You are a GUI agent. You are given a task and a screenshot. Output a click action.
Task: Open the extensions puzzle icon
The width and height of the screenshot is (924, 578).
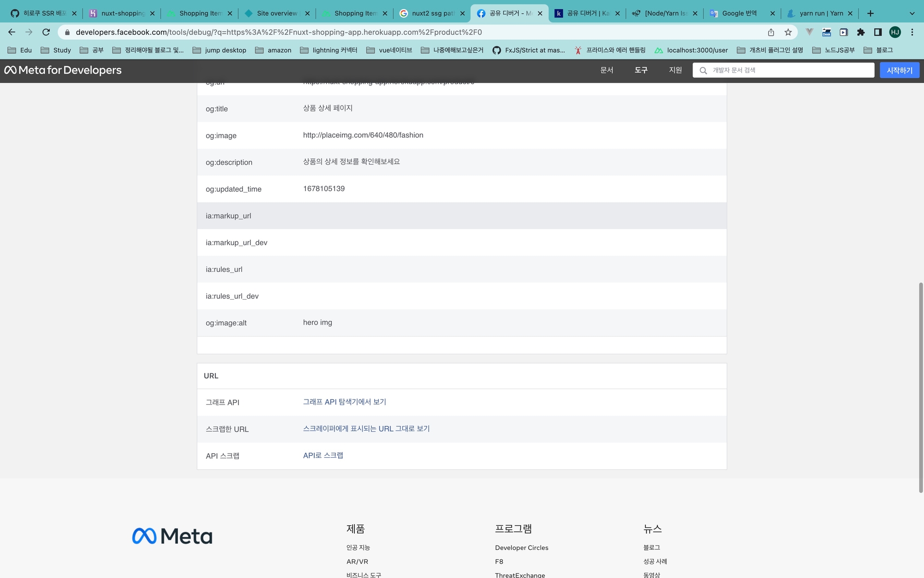click(x=861, y=32)
